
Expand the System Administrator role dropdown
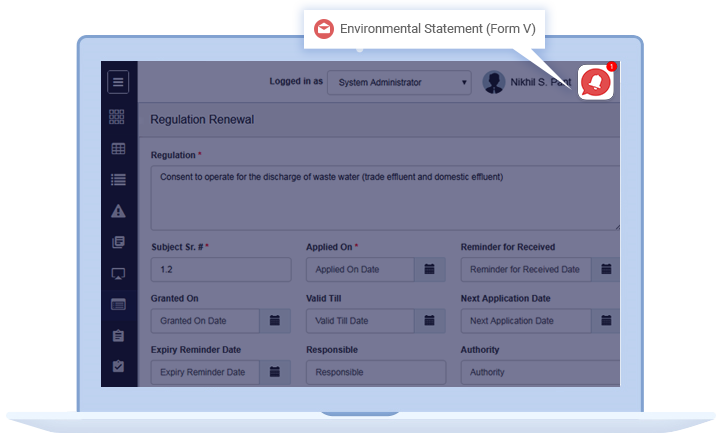pos(399,83)
